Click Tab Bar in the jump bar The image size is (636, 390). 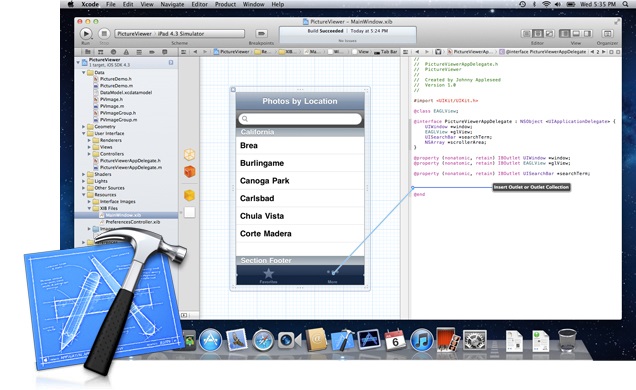[x=385, y=52]
